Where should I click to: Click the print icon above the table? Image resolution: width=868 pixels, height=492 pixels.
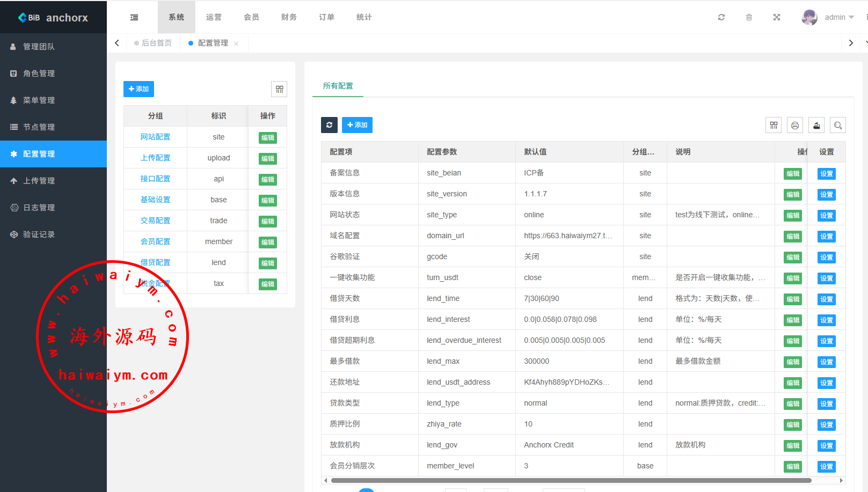tap(795, 126)
